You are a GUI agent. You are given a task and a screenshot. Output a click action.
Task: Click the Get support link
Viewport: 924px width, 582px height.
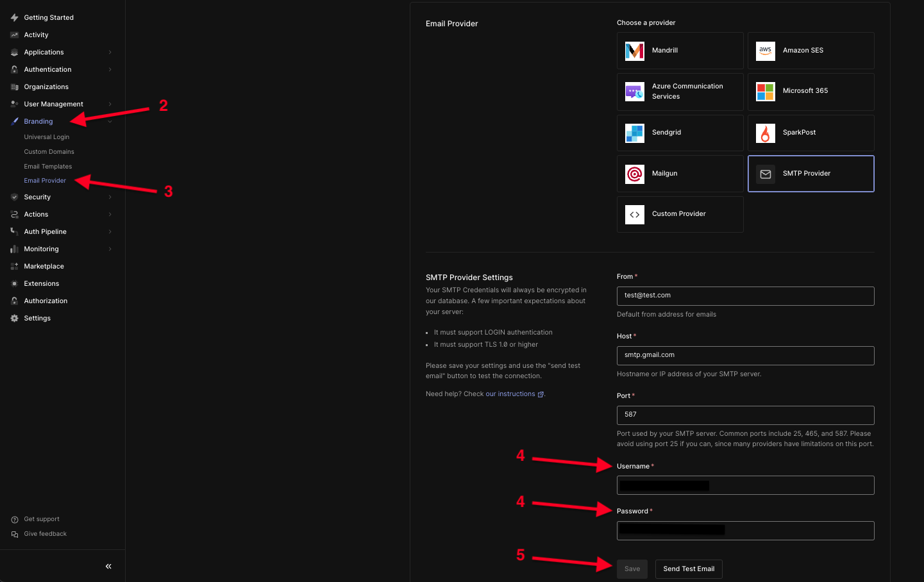pos(42,520)
